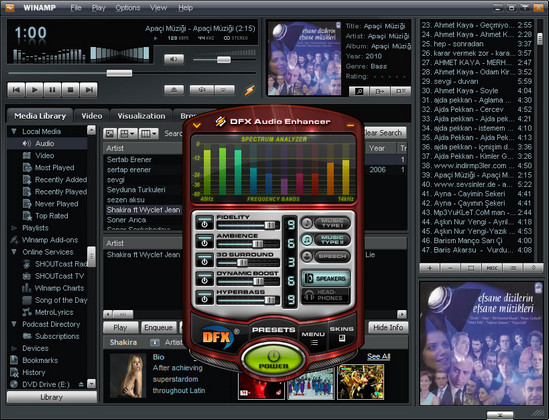Toggle the shuffle button

(x=202, y=90)
